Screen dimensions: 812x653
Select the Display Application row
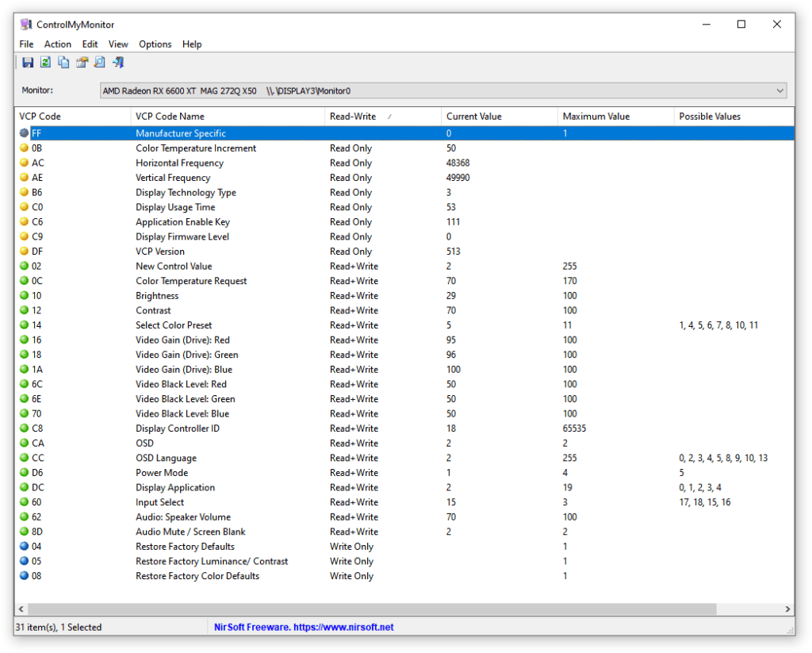click(x=404, y=488)
